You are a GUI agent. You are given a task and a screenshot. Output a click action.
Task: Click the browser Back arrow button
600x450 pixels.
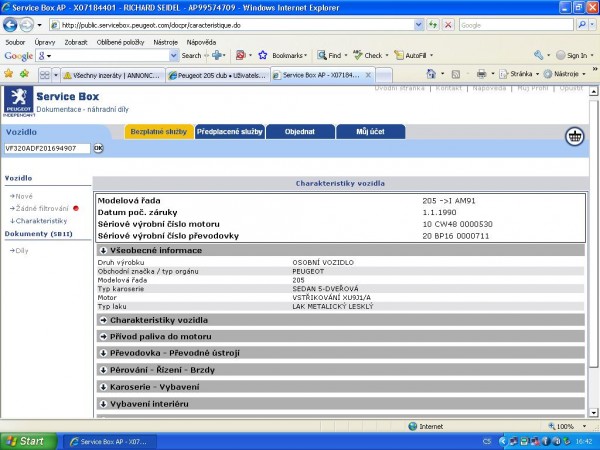pos(12,25)
